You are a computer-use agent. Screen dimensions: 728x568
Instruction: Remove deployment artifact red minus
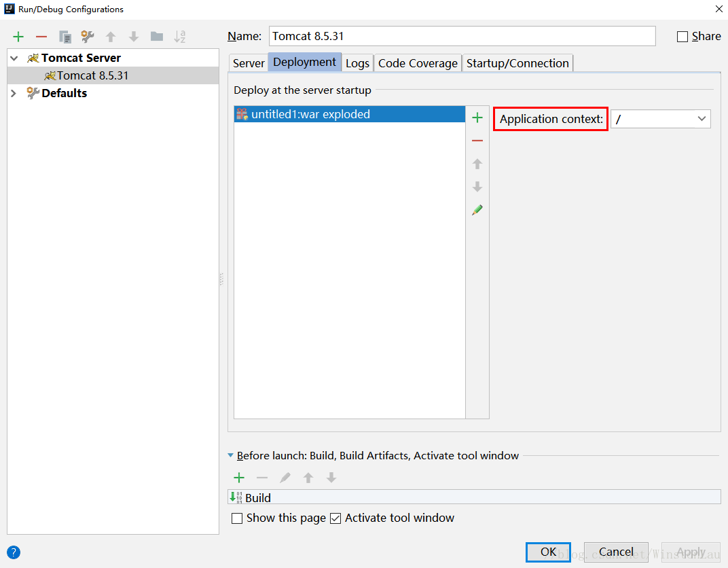click(x=477, y=141)
